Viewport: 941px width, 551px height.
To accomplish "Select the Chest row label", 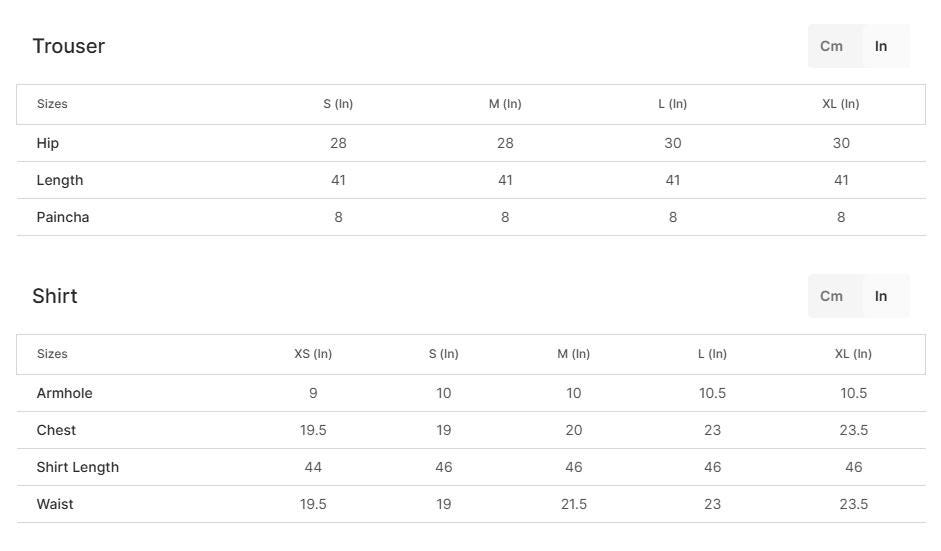I will [x=56, y=430].
